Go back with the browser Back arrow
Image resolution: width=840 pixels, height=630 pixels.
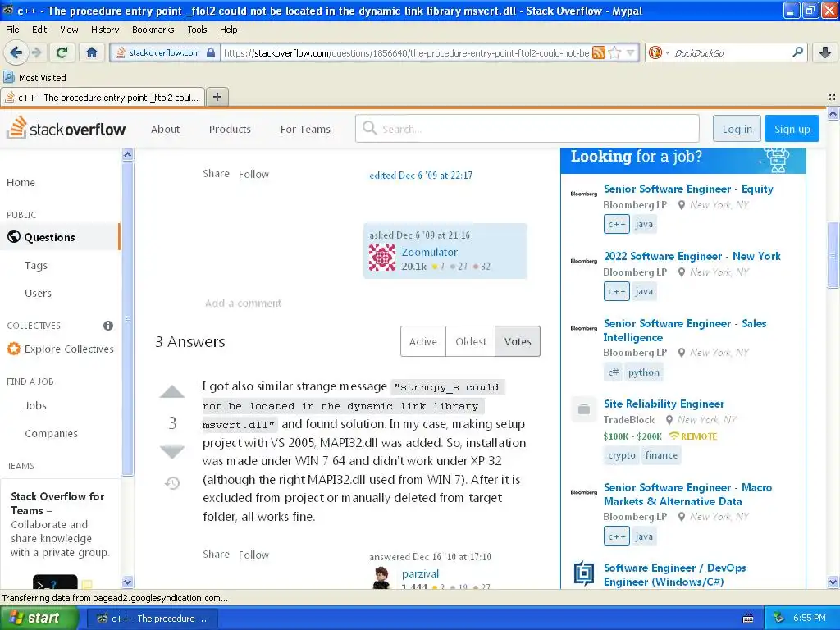pyautogui.click(x=16, y=52)
